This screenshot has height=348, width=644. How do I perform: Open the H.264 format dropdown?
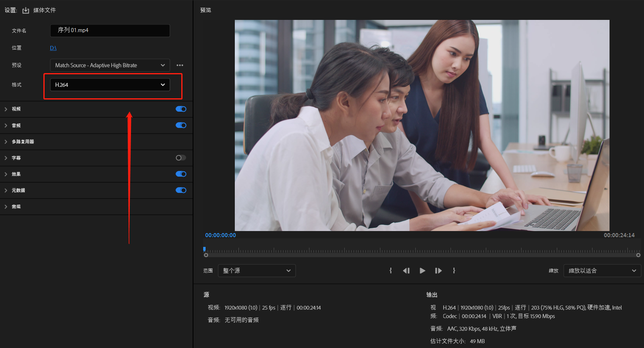[110, 85]
